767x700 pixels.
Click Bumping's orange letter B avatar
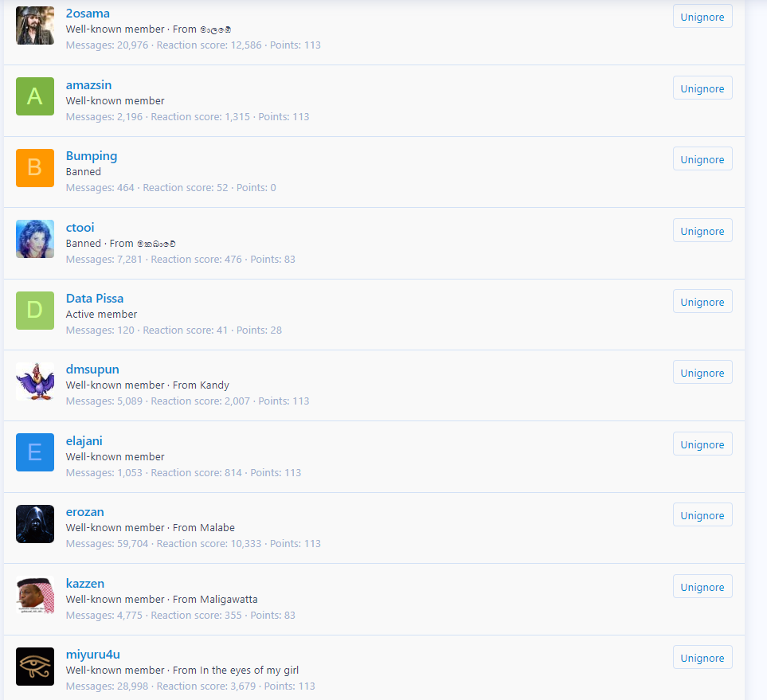[x=35, y=168]
